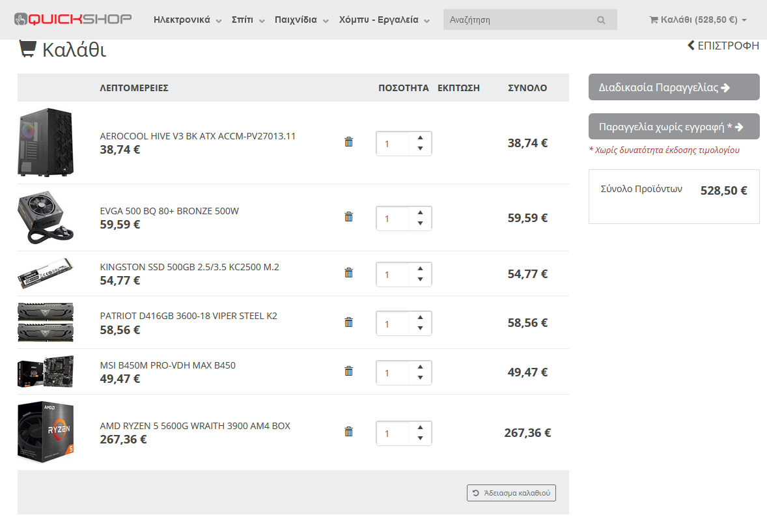This screenshot has height=532, width=767.
Task: Click the ΣΥΝΟΛΟ column header
Action: (527, 88)
